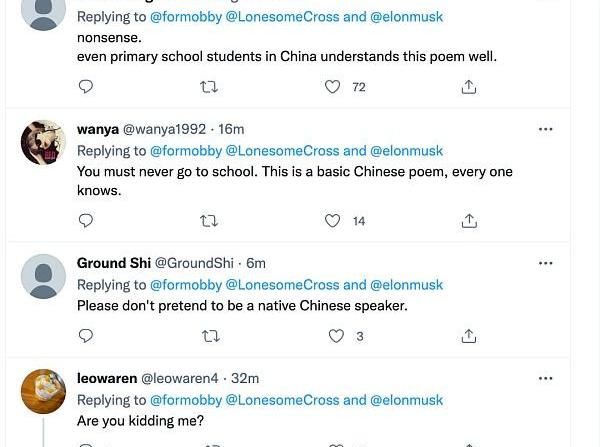Image resolution: width=600 pixels, height=447 pixels.
Task: Open wanya's profile picture
Action: click(43, 143)
